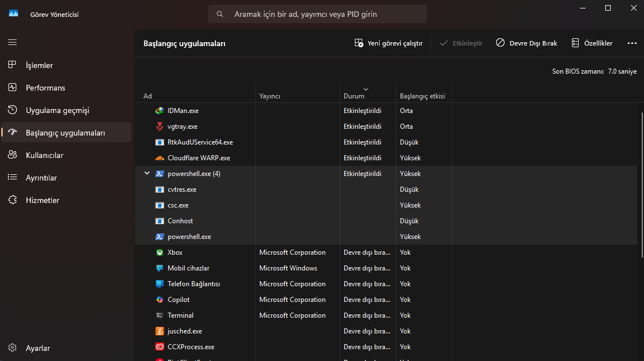Viewport: 644px width, 361px height.
Task: Click the search magnifier icon
Action: point(220,14)
